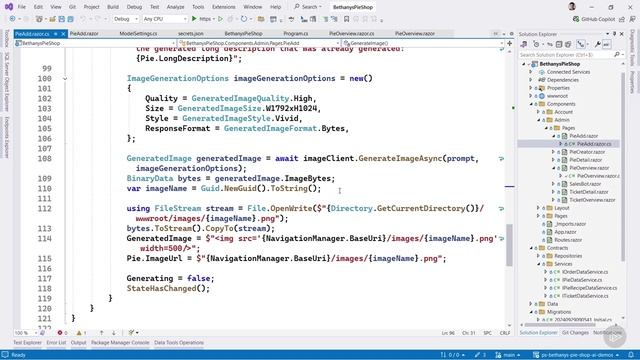
Task: Save the current file with the toolbar disk icon
Action: 62,19
